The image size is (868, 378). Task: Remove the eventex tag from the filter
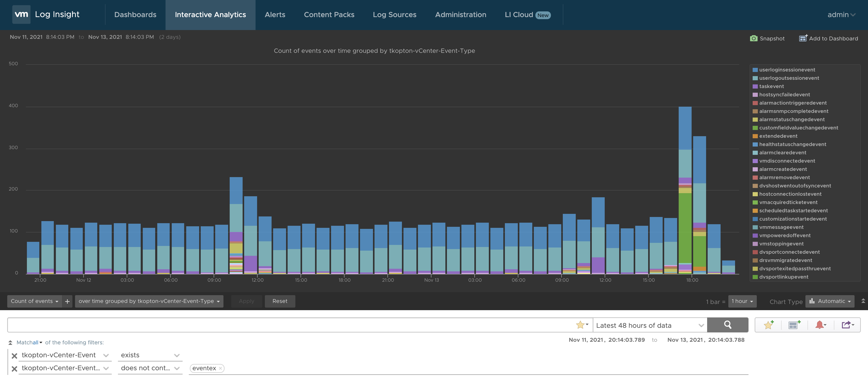tap(221, 368)
